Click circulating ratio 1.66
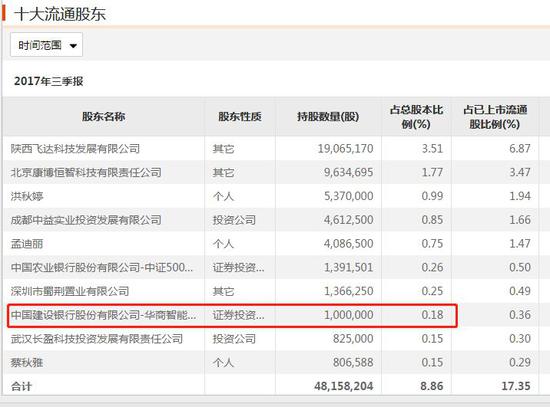 (520, 220)
